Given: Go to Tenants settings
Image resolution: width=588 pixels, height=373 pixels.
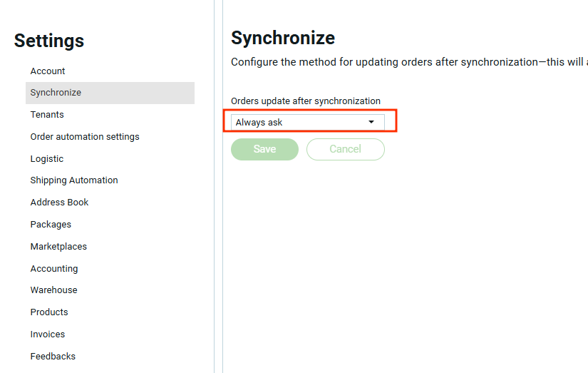Looking at the screenshot, I should (x=47, y=115).
